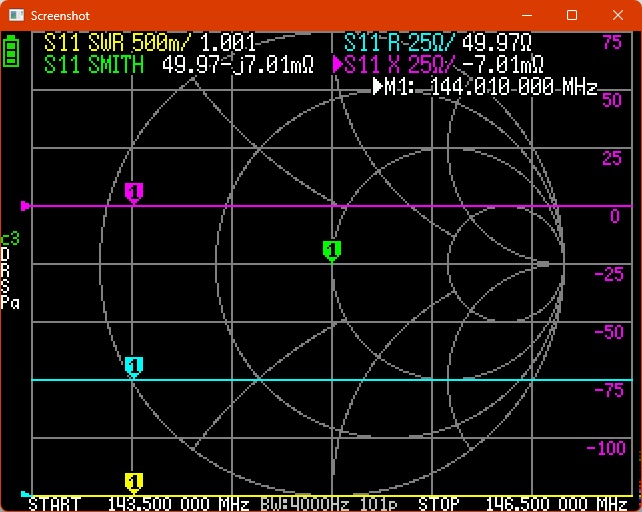The height and width of the screenshot is (512, 642).
Task: Click the magenta reference position triangle at left edge
Action: coord(26,206)
